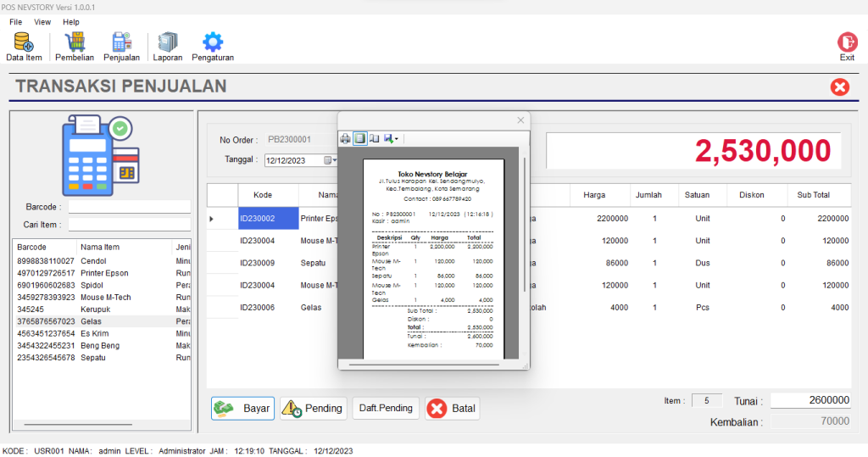Cancel the transaction with Batal
Image resolution: width=868 pixels, height=457 pixels.
pyautogui.click(x=452, y=409)
